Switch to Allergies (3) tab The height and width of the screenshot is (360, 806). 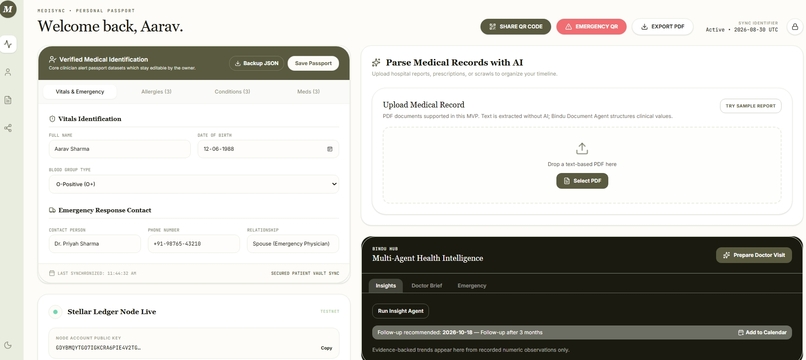pyautogui.click(x=156, y=92)
